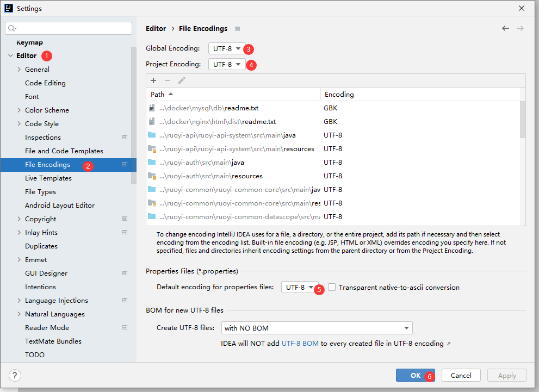Expand the Emmet node
Screen dimensions: 539x392
click(x=19, y=259)
